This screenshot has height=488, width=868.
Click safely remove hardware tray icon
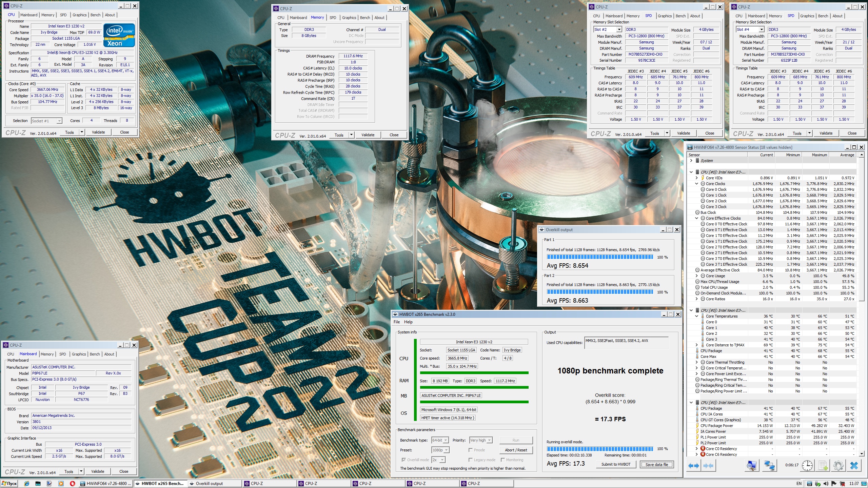point(817,484)
